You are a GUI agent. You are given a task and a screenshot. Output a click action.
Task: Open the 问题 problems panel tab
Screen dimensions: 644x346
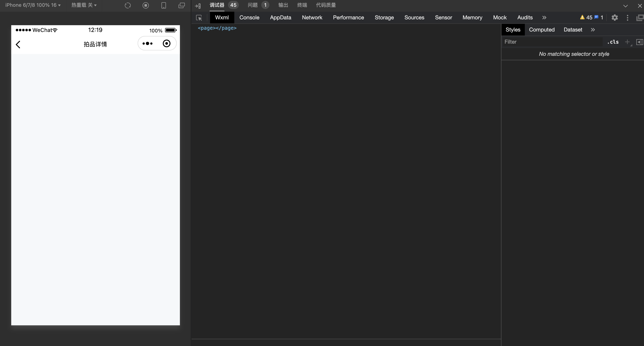pos(253,5)
